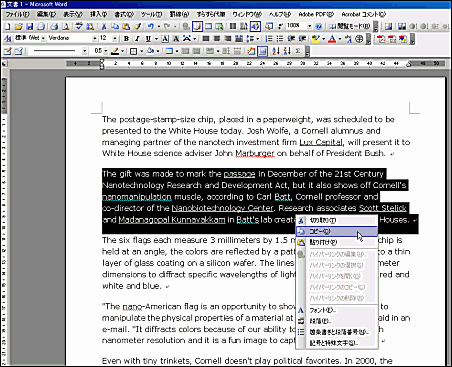
Task: Open the font size 12 dropdown
Action: (x=115, y=39)
